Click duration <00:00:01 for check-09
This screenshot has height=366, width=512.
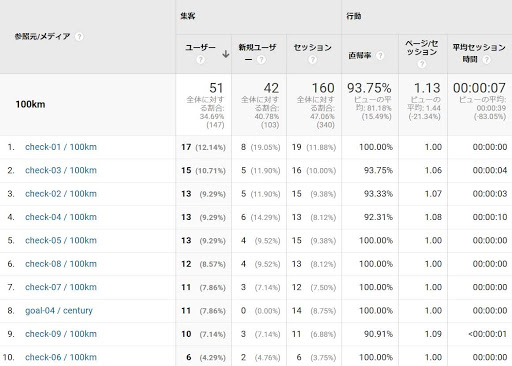(x=488, y=334)
